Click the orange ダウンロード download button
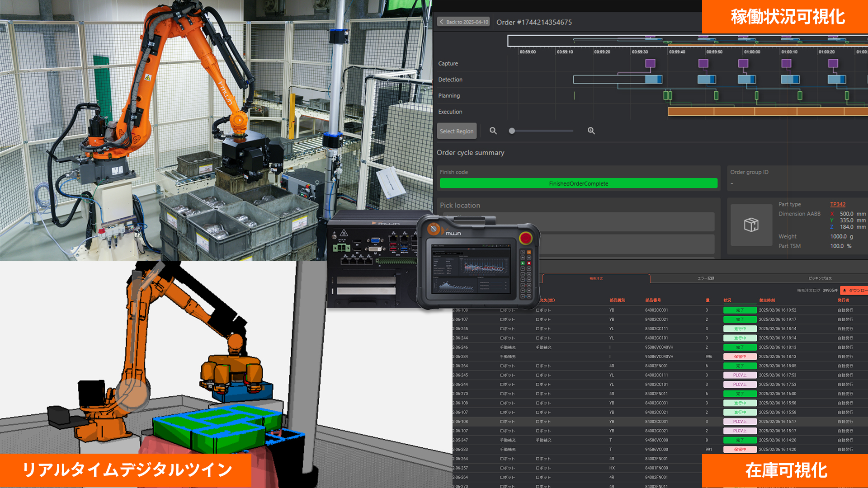This screenshot has height=488, width=868. pyautogui.click(x=854, y=291)
